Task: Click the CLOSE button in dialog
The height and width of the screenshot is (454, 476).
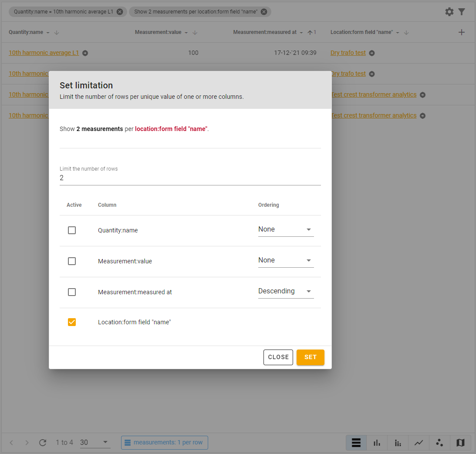Action: [278, 357]
